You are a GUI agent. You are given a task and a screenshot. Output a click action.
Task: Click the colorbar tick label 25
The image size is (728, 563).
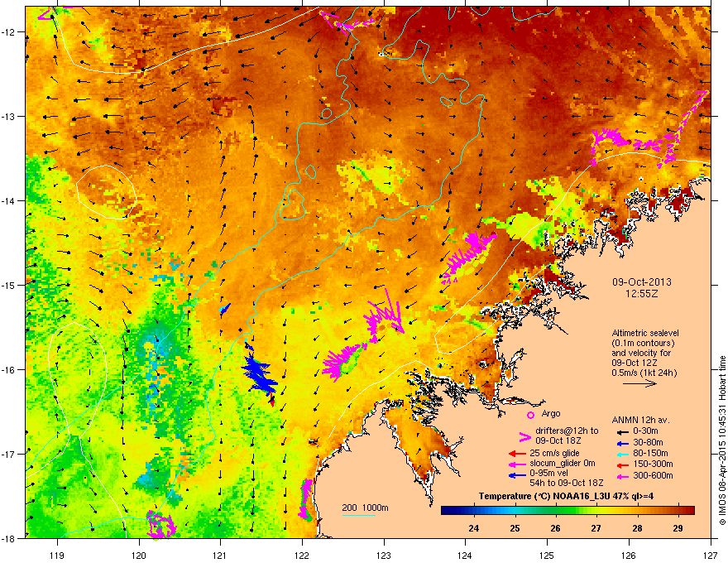tap(515, 528)
